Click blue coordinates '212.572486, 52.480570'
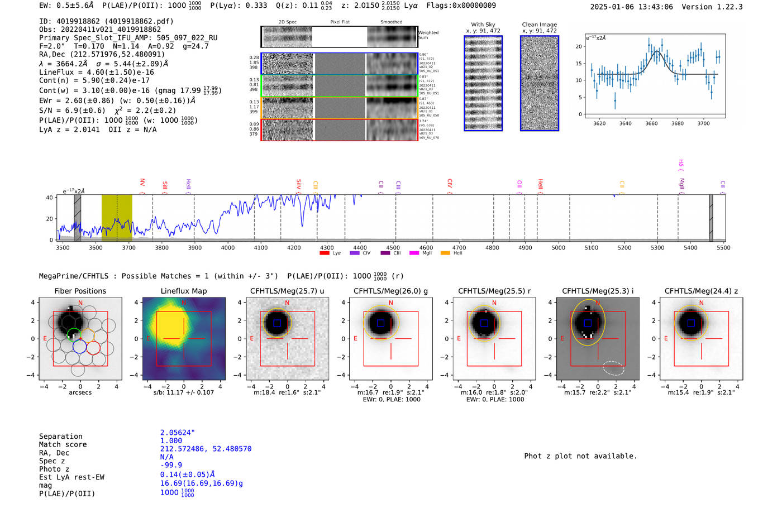782x532 pixels. point(206,449)
